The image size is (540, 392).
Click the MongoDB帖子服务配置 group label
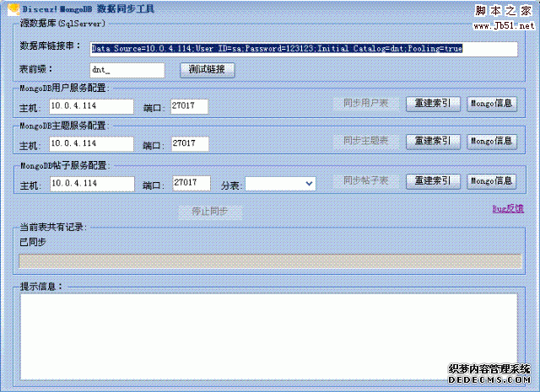point(65,165)
